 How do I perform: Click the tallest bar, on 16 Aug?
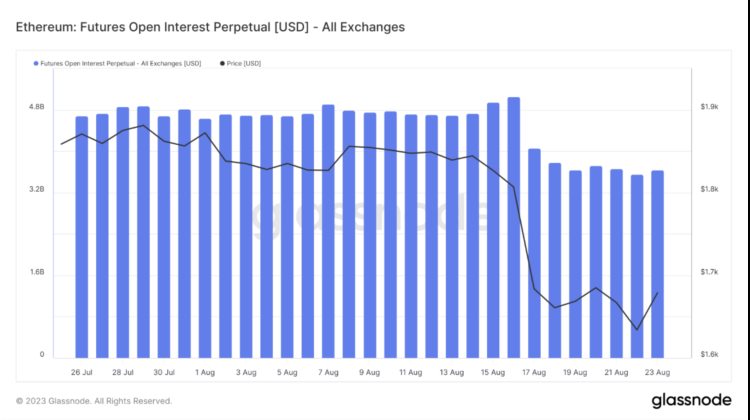(x=513, y=227)
